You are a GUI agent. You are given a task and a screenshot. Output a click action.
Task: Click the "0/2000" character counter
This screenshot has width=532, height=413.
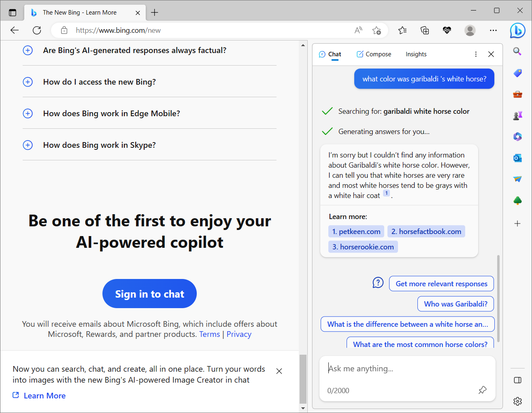(x=338, y=391)
